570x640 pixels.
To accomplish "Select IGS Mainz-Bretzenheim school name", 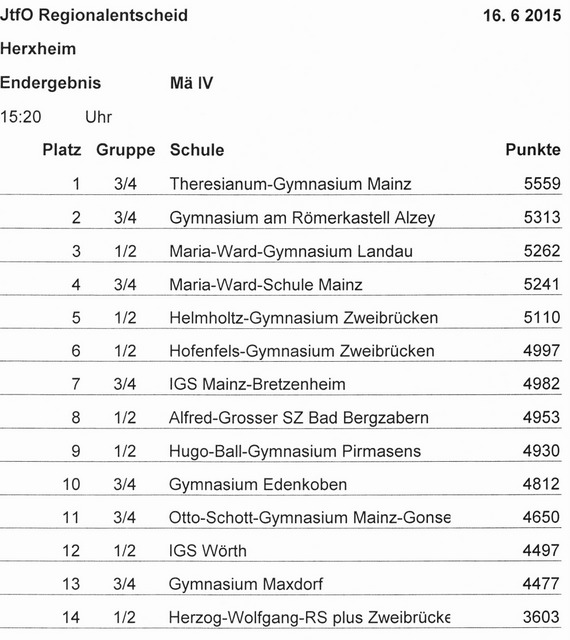I will coord(257,384).
